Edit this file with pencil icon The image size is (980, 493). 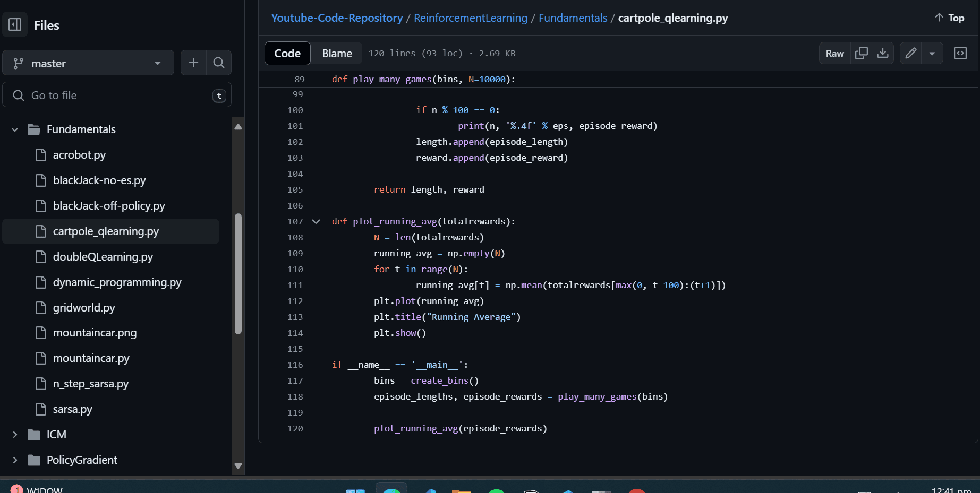coord(911,53)
